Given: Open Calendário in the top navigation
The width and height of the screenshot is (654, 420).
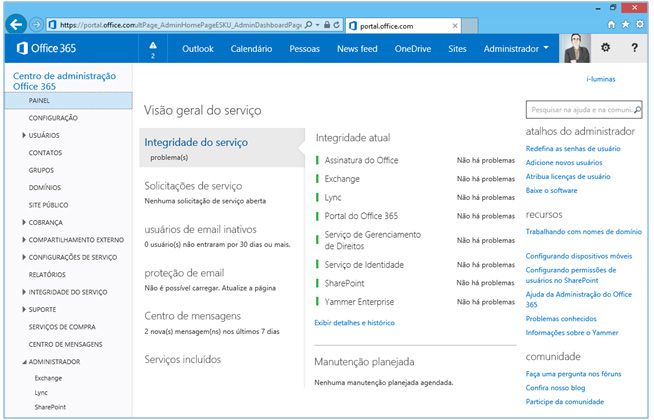Looking at the screenshot, I should pos(251,49).
